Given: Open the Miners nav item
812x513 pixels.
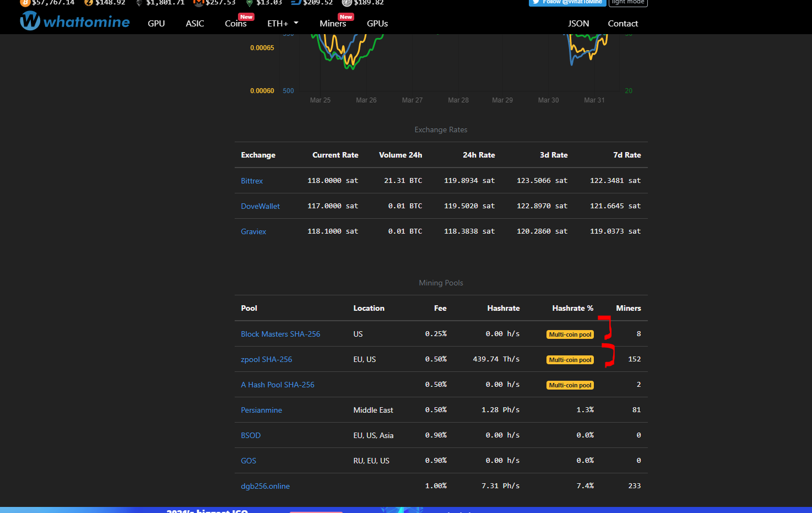Looking at the screenshot, I should pyautogui.click(x=333, y=24).
